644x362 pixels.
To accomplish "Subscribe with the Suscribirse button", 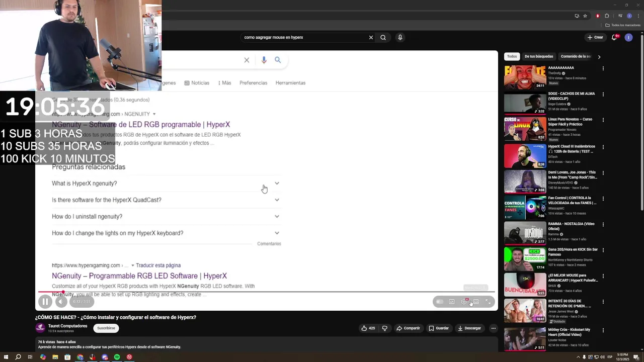I will tap(106, 328).
